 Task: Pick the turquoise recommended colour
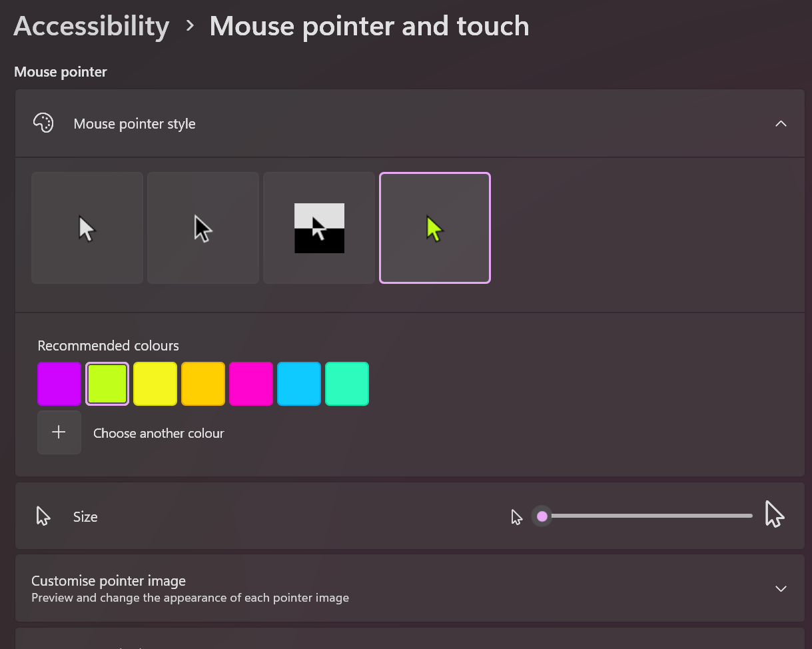click(347, 384)
